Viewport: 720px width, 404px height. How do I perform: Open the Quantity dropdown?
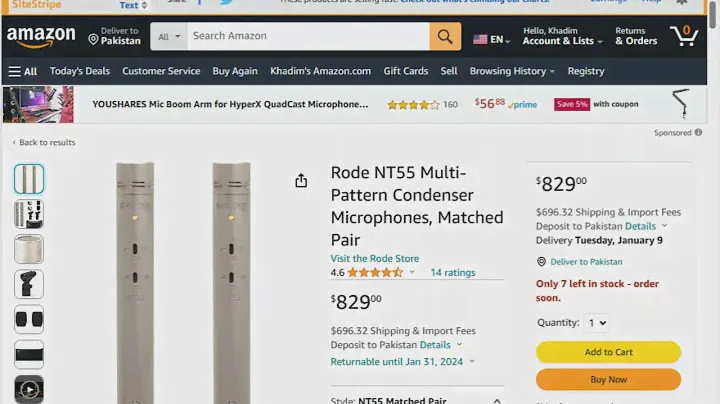click(x=597, y=323)
